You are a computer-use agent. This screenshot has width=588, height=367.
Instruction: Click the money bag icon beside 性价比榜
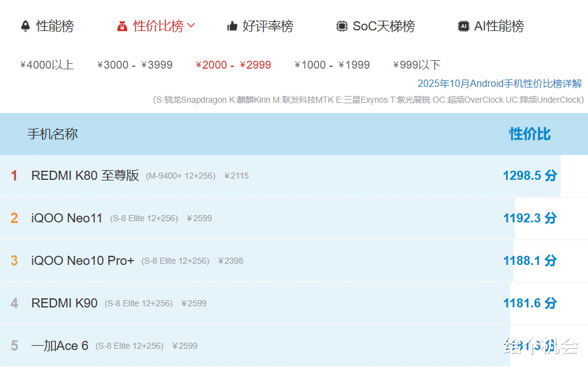pyautogui.click(x=122, y=26)
